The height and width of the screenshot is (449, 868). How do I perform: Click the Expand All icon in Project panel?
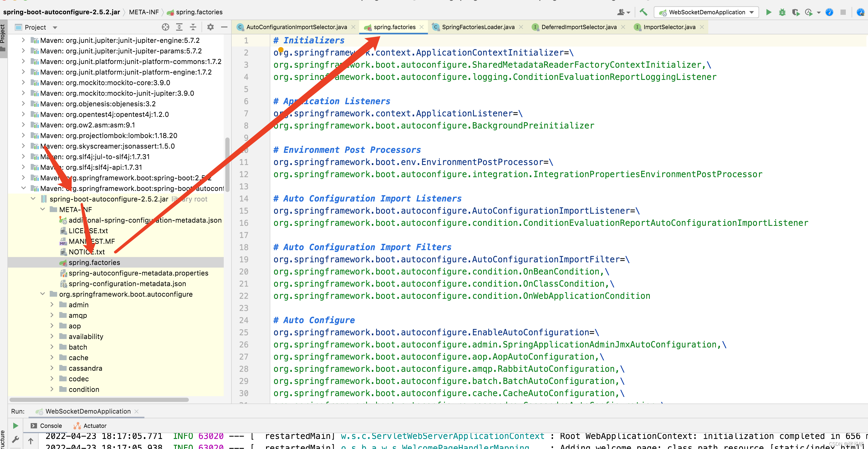[x=179, y=27]
